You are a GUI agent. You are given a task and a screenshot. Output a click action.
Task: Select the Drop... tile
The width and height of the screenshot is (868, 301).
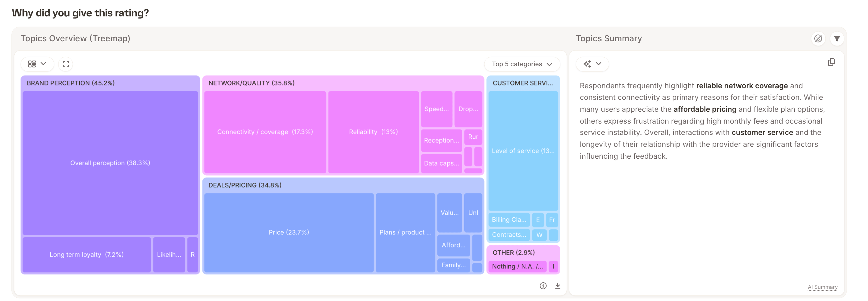pos(468,109)
